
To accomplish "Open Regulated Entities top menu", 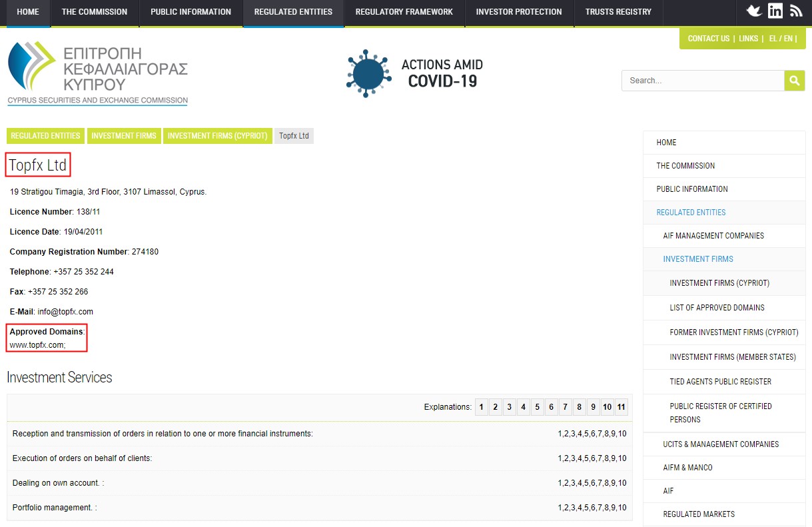I will 293,12.
